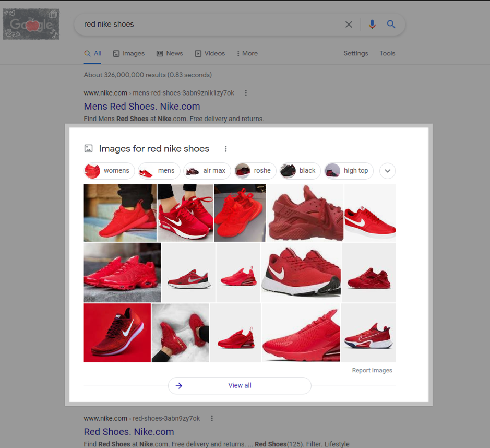Open the Videos tab
The height and width of the screenshot is (448, 490).
[x=210, y=53]
